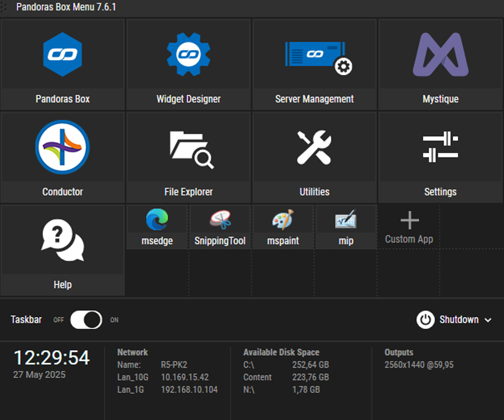Add a new Custom App
504x420 pixels.
click(x=409, y=228)
